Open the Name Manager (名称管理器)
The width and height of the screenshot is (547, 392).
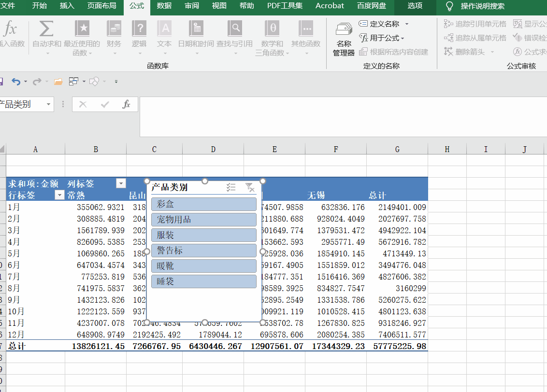[344, 39]
